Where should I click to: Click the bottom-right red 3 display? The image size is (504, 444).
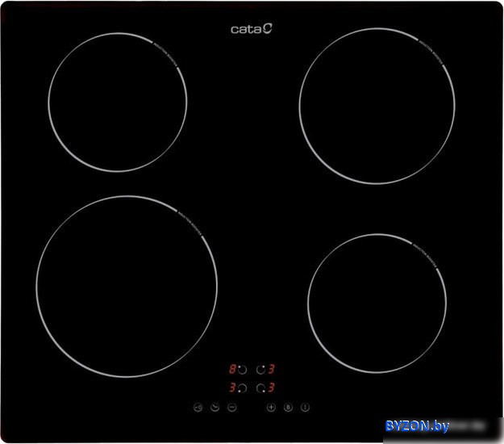point(272,388)
